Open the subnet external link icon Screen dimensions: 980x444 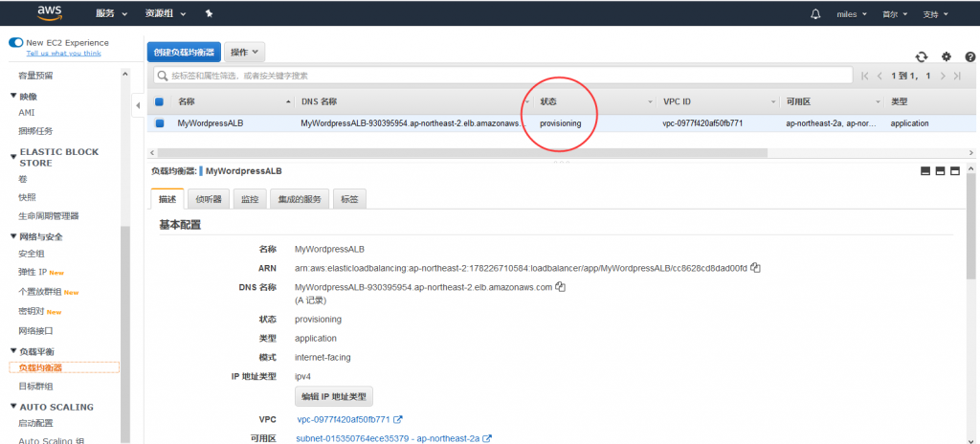click(x=487, y=439)
